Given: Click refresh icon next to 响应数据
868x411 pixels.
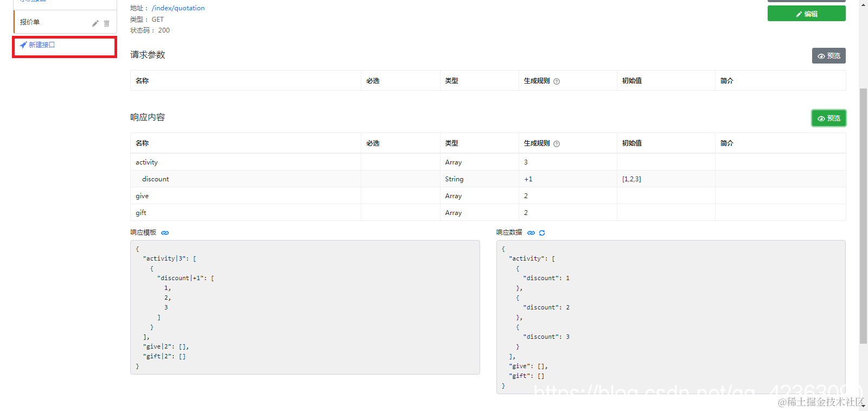Looking at the screenshot, I should [x=542, y=233].
